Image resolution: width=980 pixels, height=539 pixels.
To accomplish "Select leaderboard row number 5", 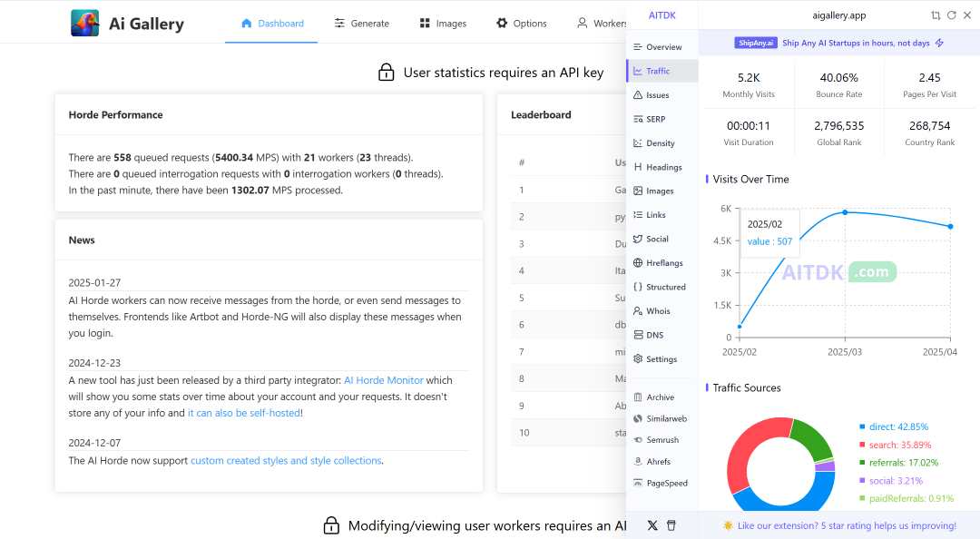I will click(x=569, y=298).
